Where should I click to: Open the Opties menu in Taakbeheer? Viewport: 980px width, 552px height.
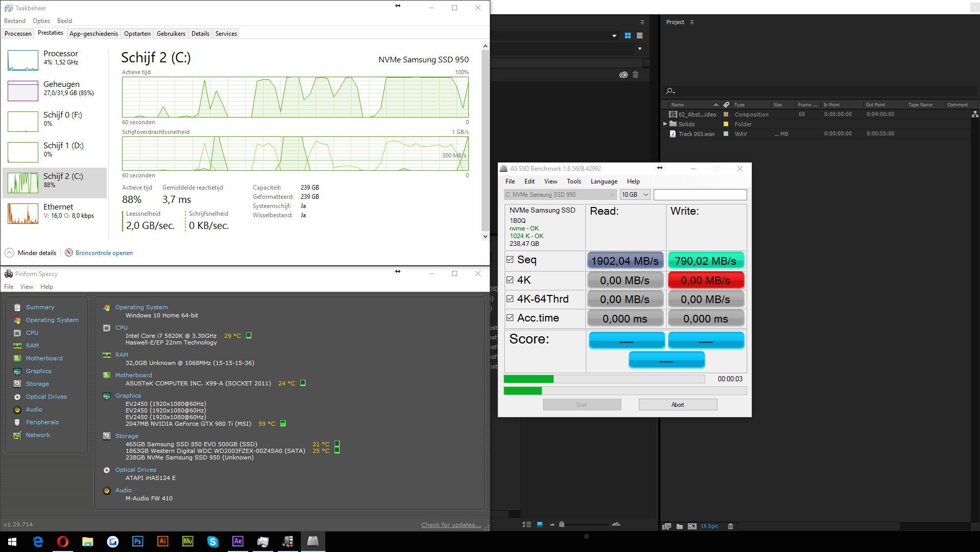pyautogui.click(x=41, y=21)
